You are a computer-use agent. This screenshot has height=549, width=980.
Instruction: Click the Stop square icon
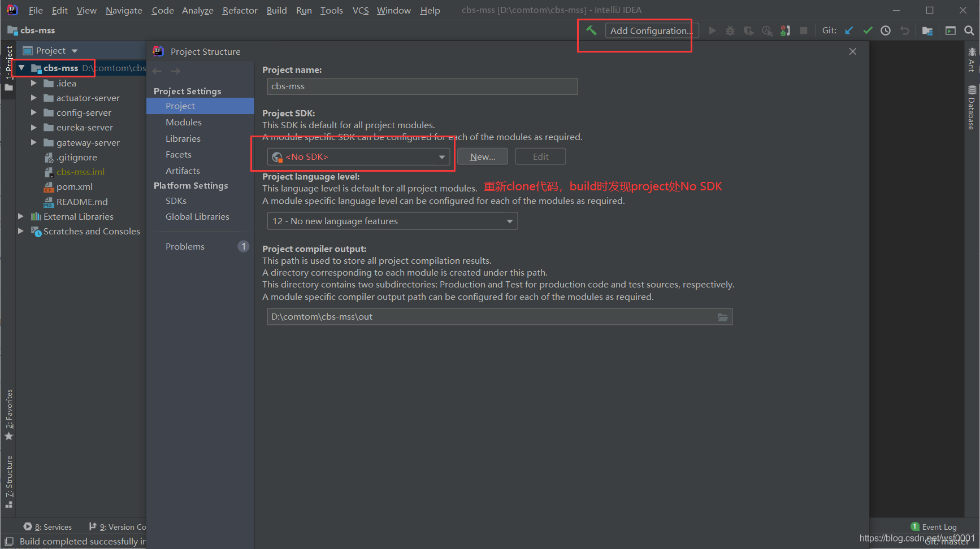click(x=804, y=30)
